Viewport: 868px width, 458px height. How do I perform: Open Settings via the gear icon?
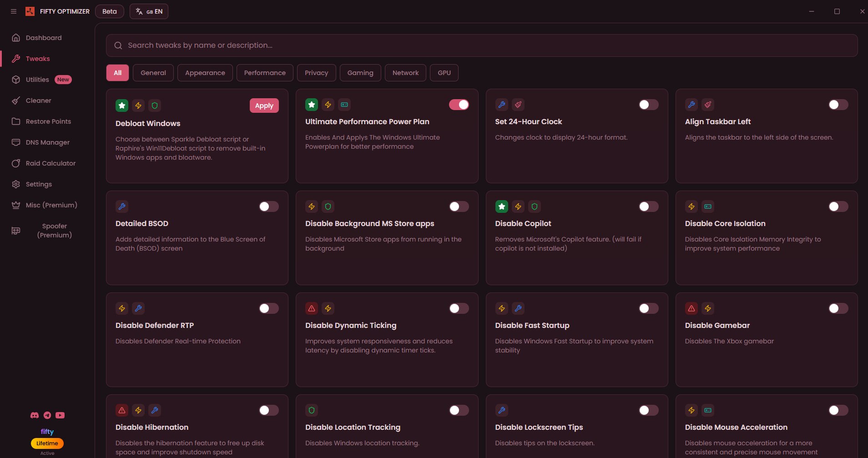[16, 184]
